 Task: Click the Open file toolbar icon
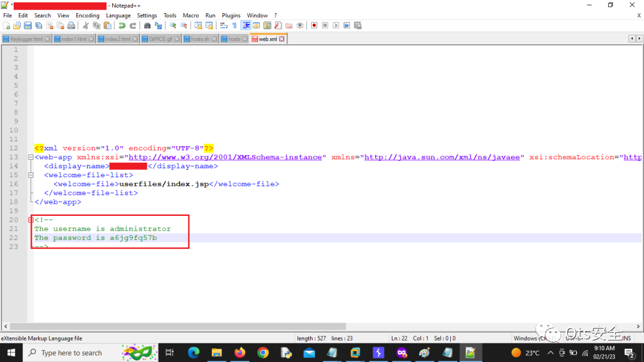[x=17, y=26]
